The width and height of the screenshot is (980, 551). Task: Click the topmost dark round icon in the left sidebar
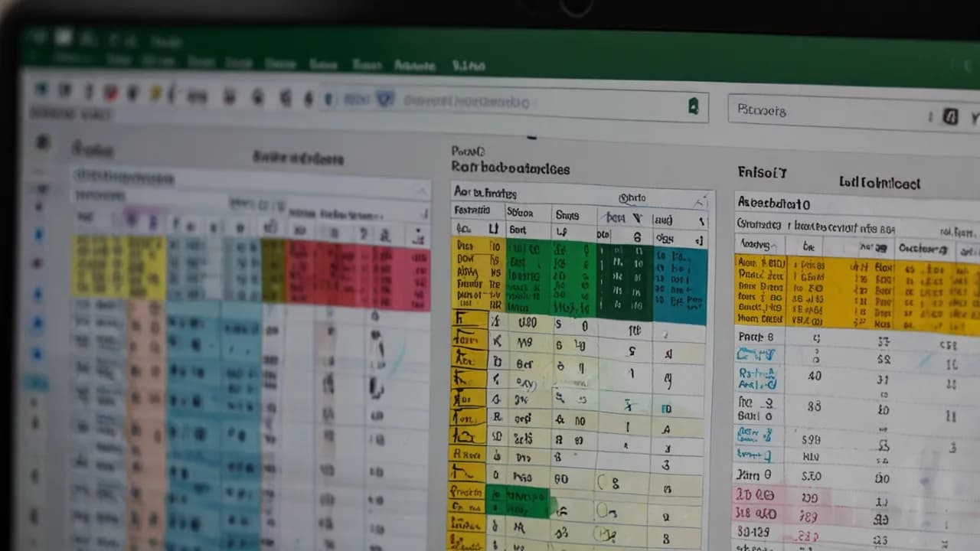click(43, 142)
